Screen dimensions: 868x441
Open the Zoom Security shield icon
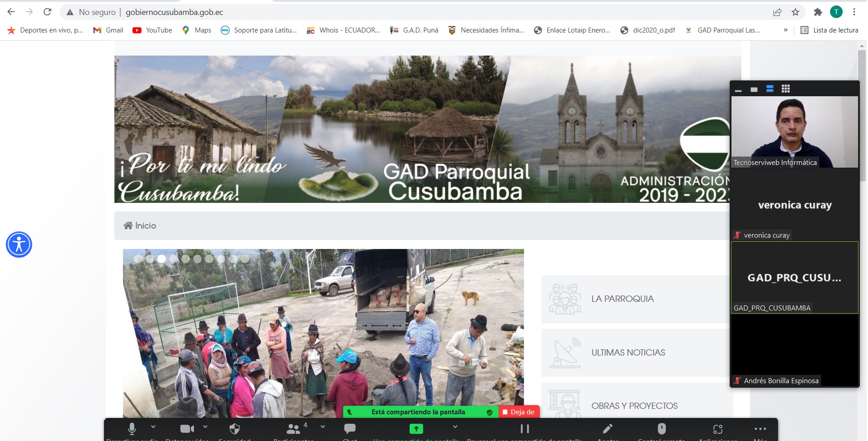point(234,428)
